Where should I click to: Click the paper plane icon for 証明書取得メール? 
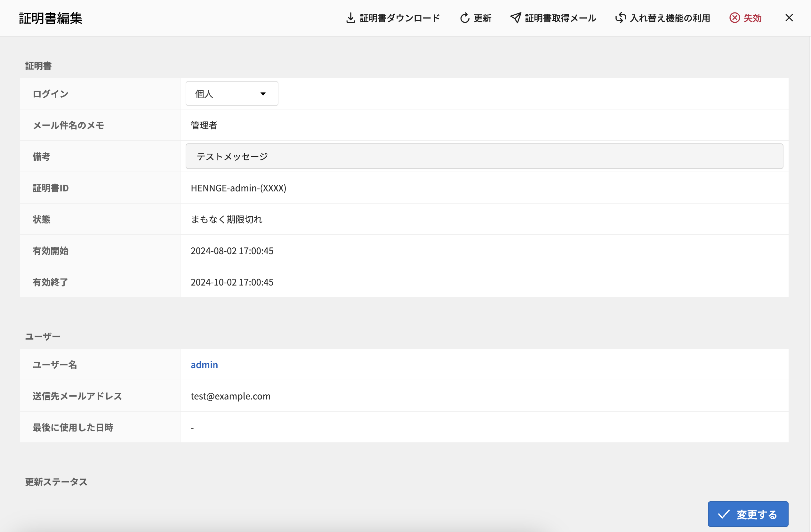pyautogui.click(x=516, y=18)
